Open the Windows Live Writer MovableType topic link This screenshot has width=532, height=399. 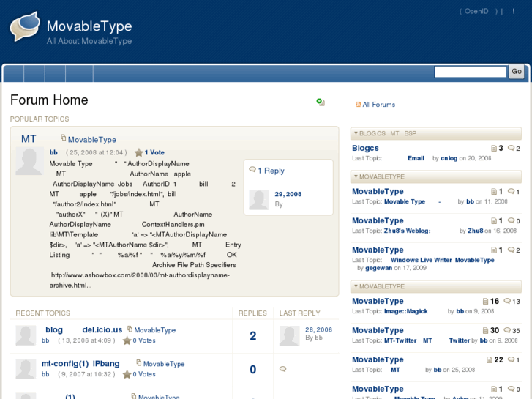pyautogui.click(x=443, y=260)
